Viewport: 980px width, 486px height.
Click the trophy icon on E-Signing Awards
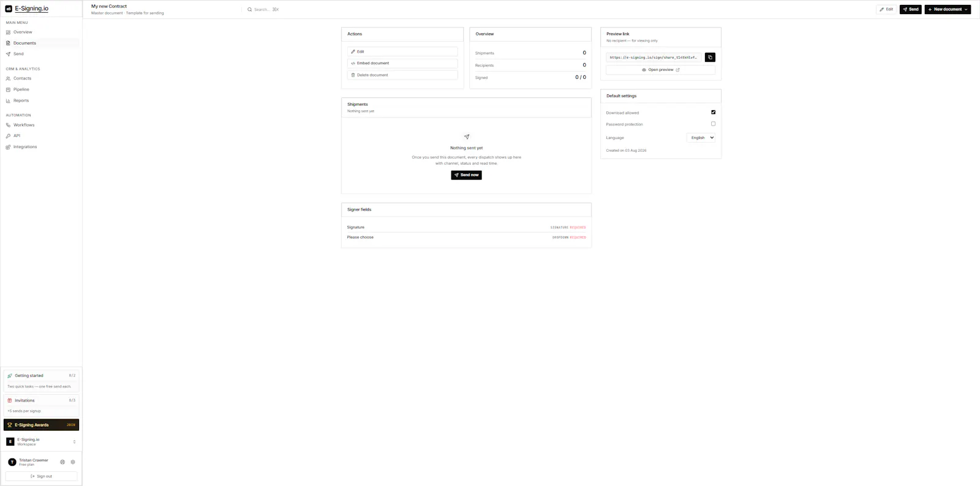pos(10,425)
